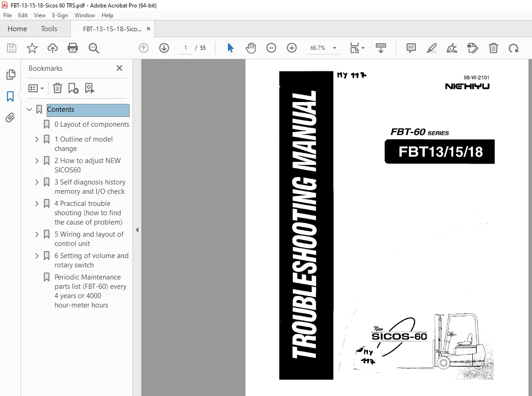Expand '6 Setting of volume' bookmark

[37, 256]
